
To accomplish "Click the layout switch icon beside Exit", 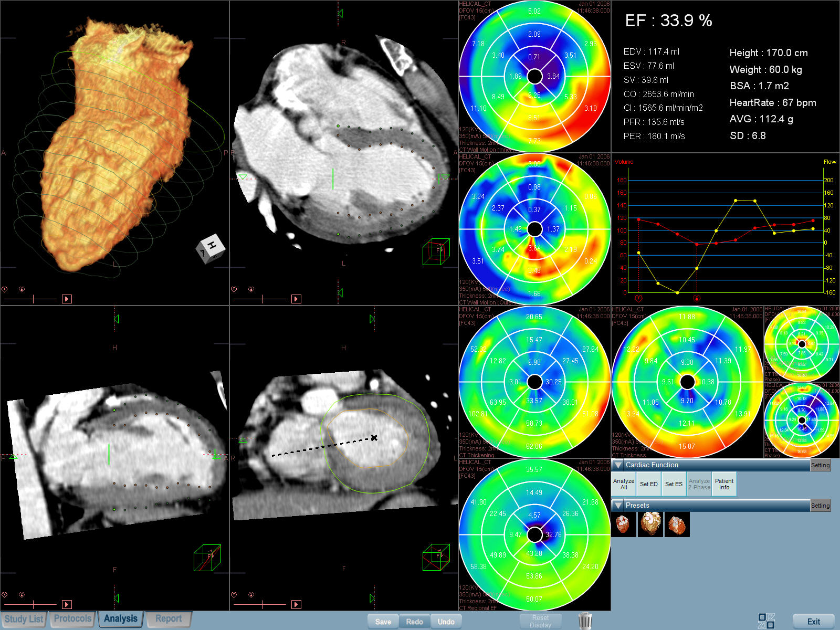I will tap(766, 621).
